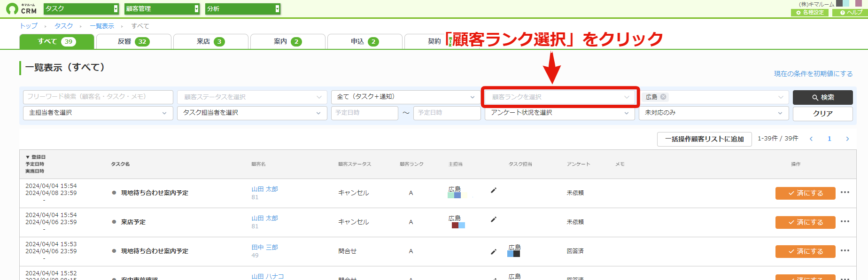Click the start 予定日時 date field
The height and width of the screenshot is (280, 868).
[364, 113]
